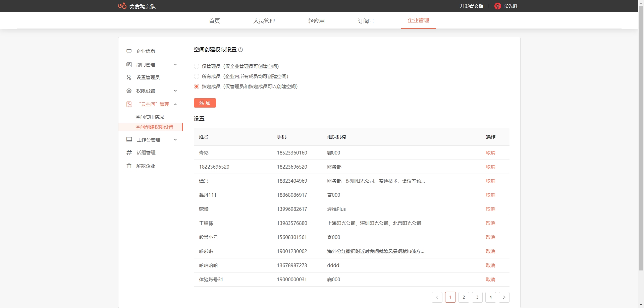Click the 部门管理 sidebar icon
644x308 pixels.
129,65
